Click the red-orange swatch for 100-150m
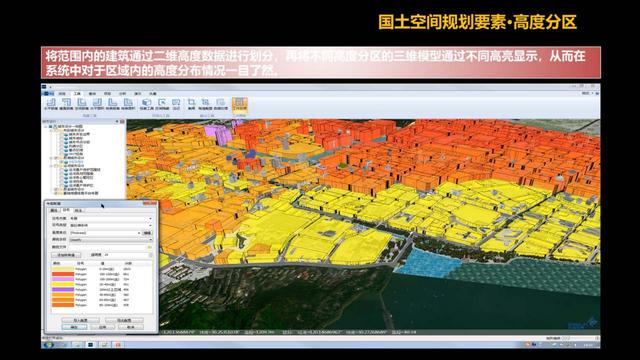This screenshot has height=360, width=640. [x=63, y=274]
